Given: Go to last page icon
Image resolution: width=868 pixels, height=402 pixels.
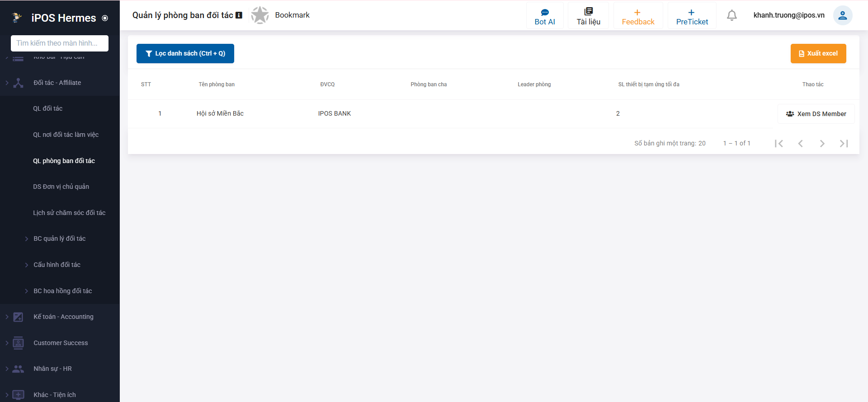Looking at the screenshot, I should point(844,144).
